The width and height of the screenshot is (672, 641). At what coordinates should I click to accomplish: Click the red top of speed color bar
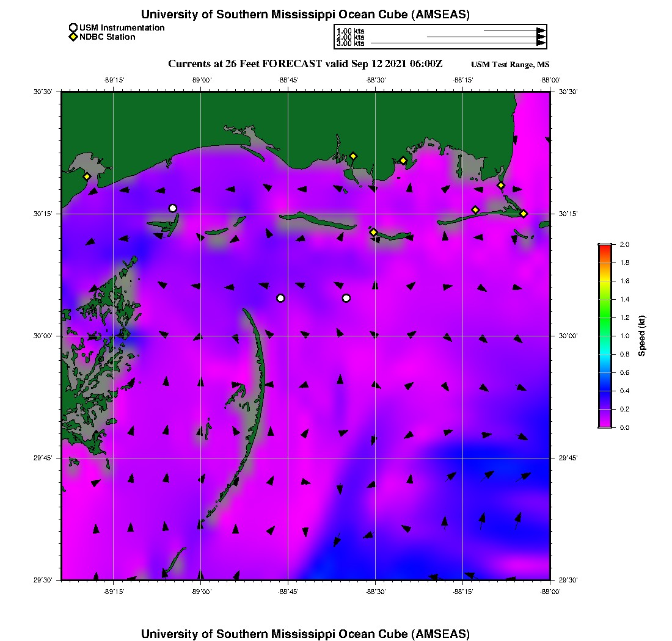pos(605,247)
